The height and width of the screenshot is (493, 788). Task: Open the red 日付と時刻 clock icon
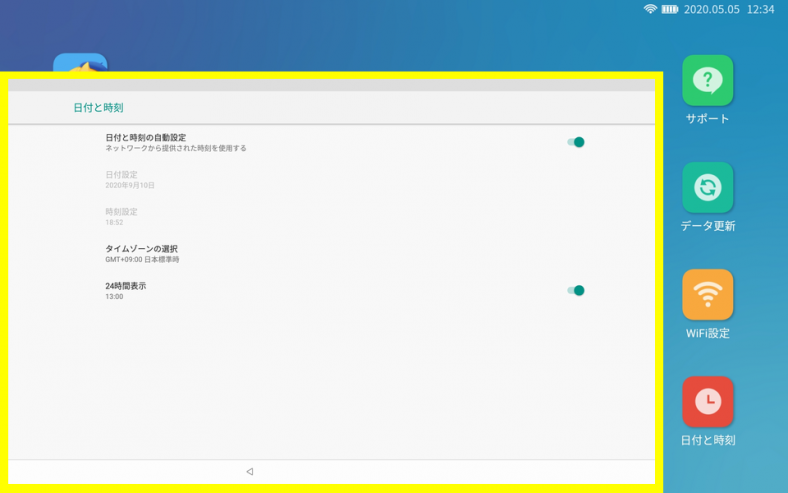pyautogui.click(x=708, y=402)
